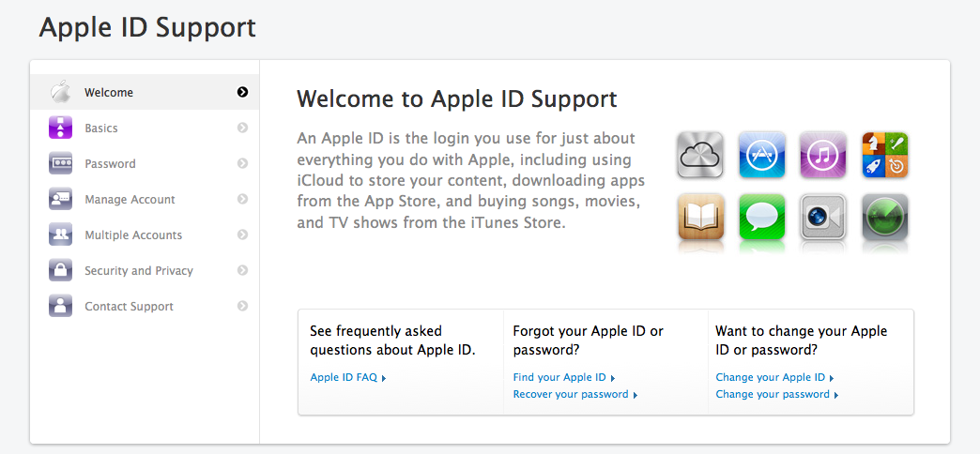This screenshot has width=980, height=454.
Task: Open Contact Support section
Action: [145, 306]
